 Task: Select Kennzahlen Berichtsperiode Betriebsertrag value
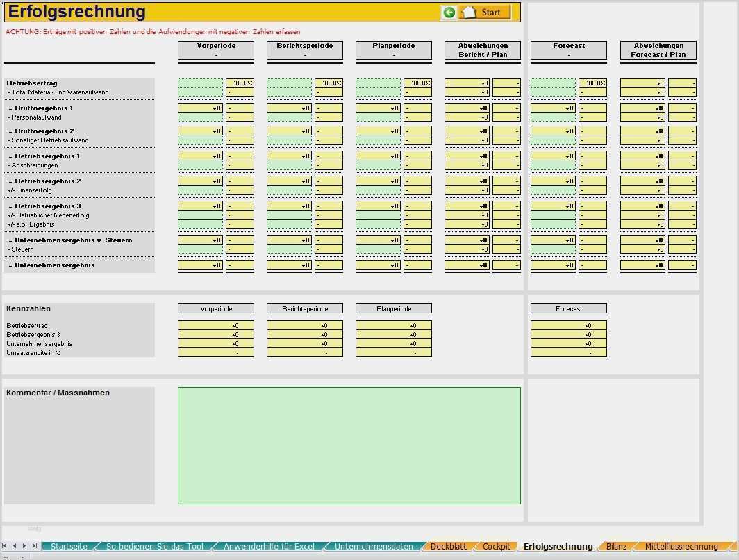pyautogui.click(x=305, y=325)
